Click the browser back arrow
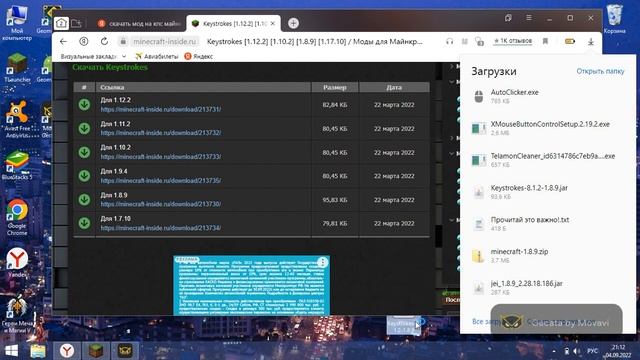This screenshot has width=640, height=360. coord(63,41)
